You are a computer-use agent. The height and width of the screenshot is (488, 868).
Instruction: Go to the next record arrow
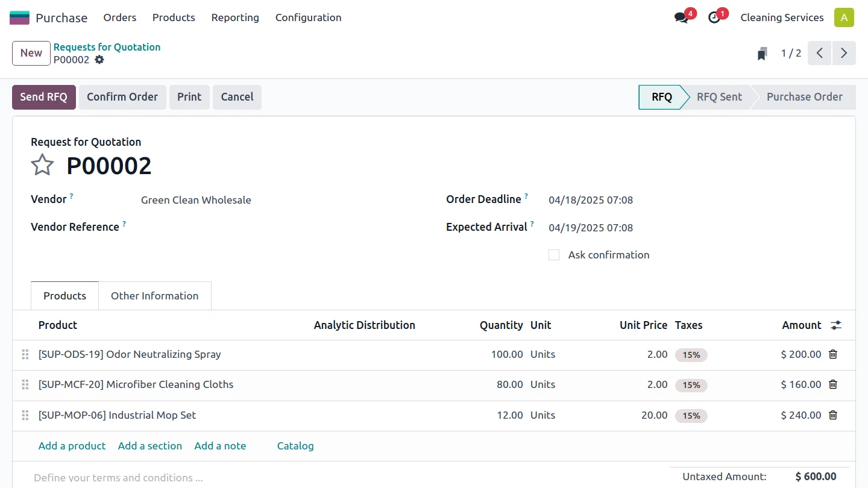coord(844,53)
